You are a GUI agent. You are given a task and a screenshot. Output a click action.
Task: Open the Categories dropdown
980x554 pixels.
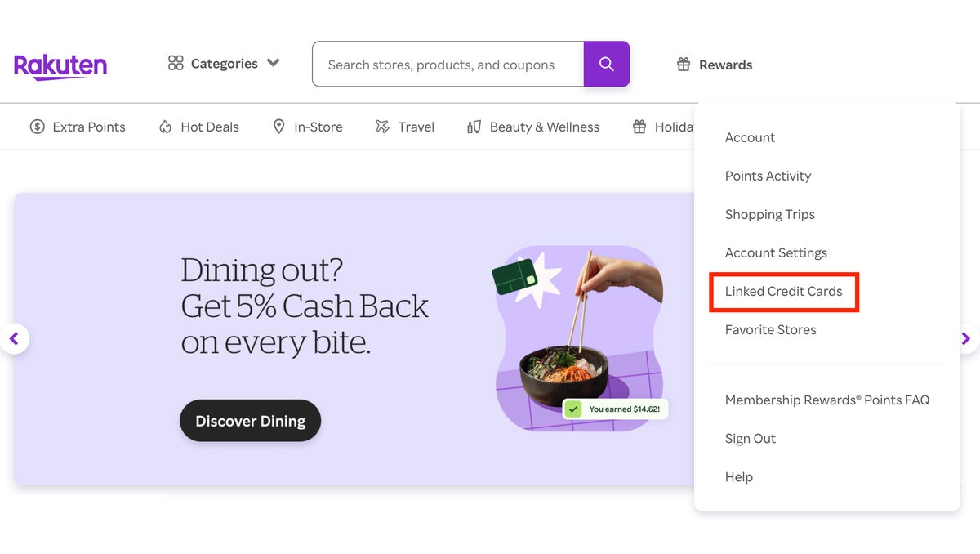tap(223, 63)
